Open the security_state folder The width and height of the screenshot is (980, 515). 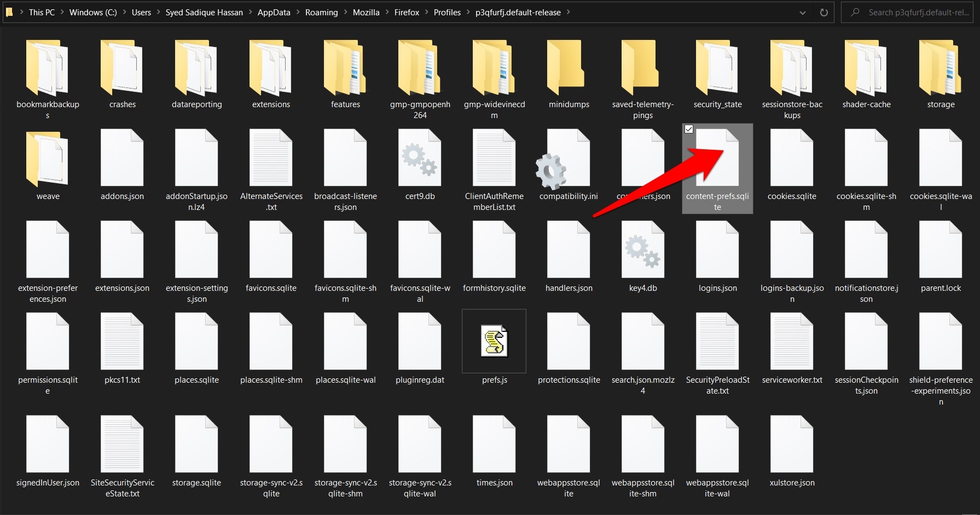pyautogui.click(x=717, y=68)
